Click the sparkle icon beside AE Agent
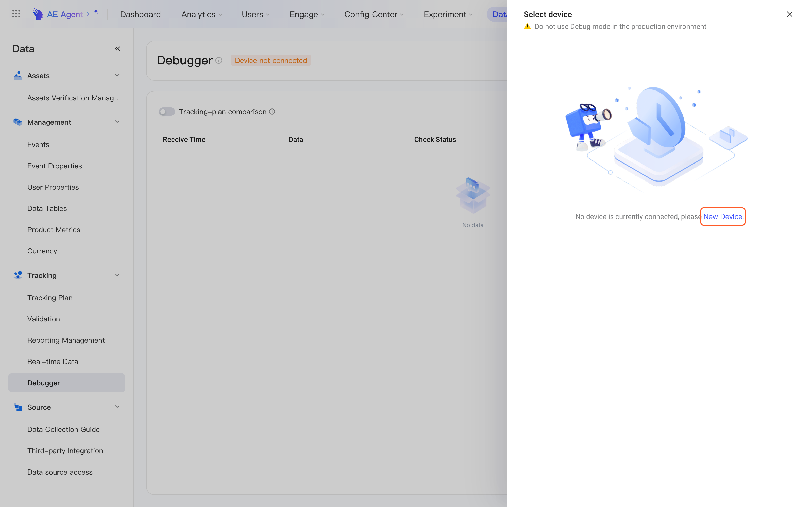This screenshot has height=507, width=812. pyautogui.click(x=96, y=12)
